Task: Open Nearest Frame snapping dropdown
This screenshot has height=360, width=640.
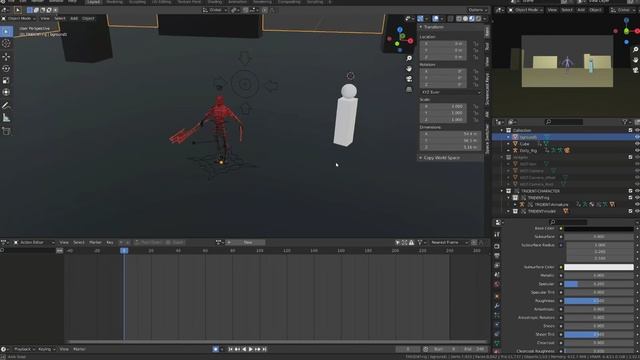Action: (448, 242)
